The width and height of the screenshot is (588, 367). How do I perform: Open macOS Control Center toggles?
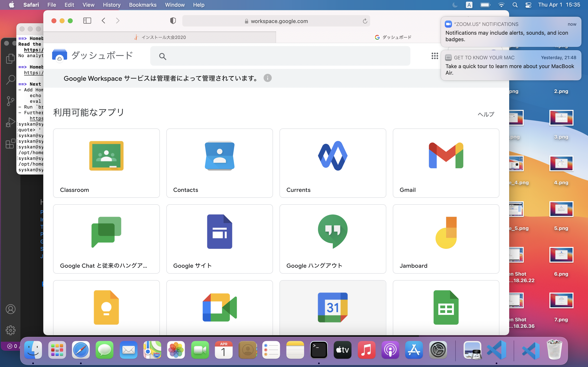[x=528, y=5]
